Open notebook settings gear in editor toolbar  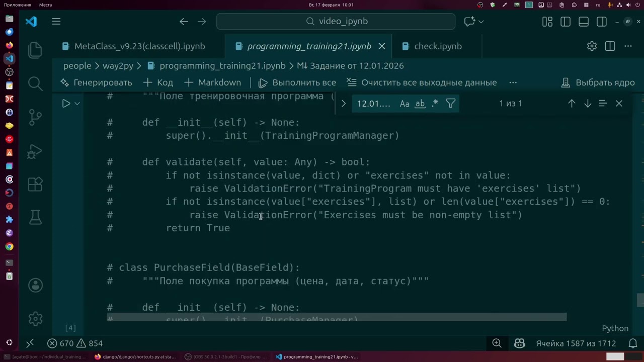(592, 46)
